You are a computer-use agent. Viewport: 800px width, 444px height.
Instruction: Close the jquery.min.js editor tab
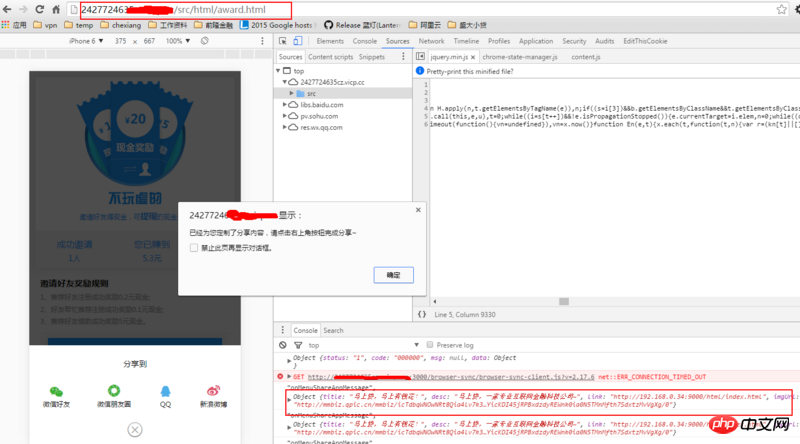(x=473, y=57)
